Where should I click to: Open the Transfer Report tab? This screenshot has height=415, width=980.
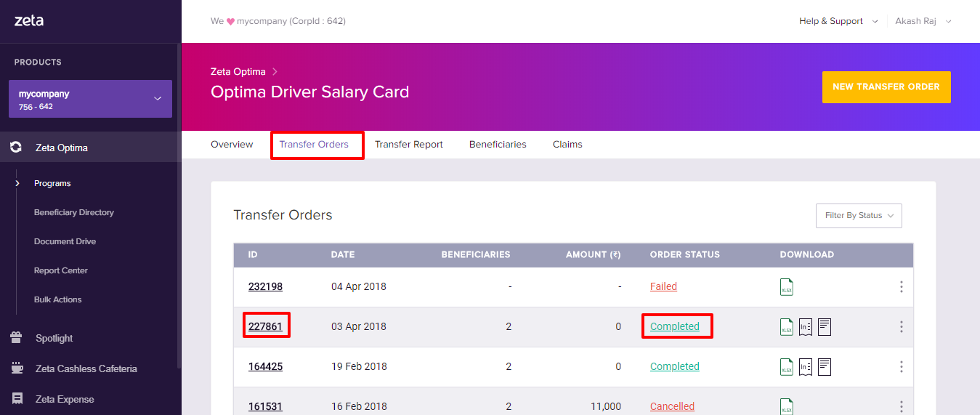(409, 145)
